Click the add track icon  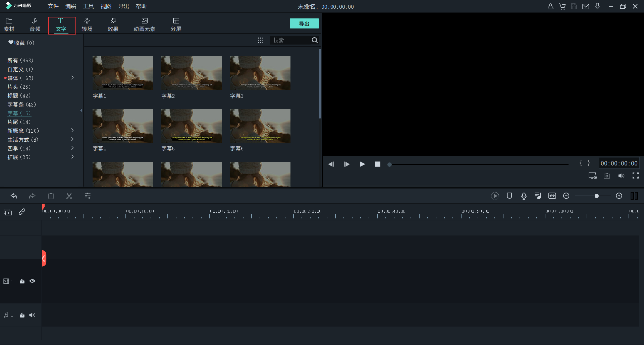8,212
